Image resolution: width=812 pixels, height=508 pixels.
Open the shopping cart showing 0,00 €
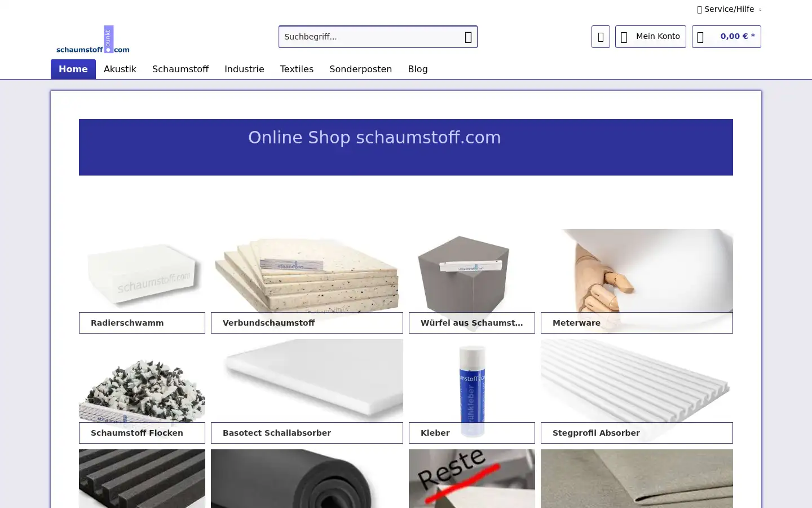[x=726, y=37]
